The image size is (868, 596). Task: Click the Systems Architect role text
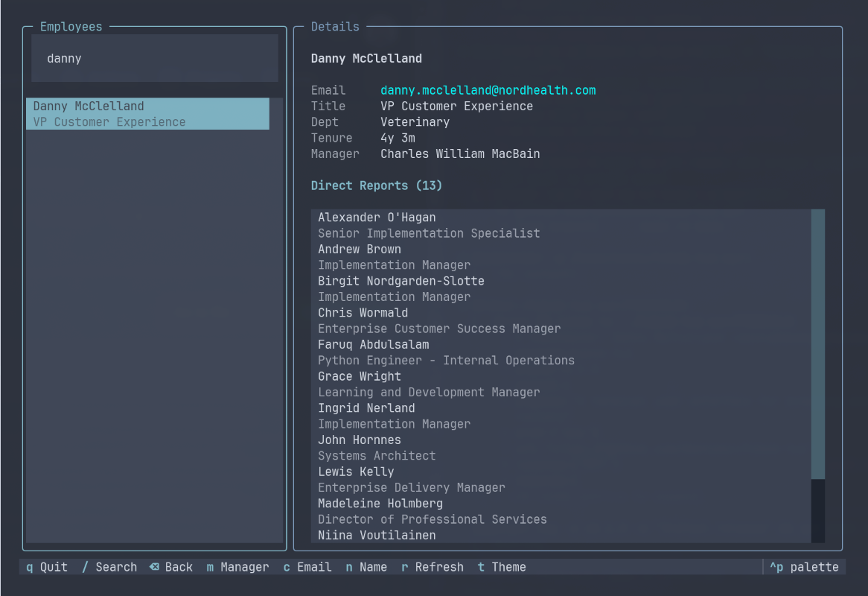point(377,456)
